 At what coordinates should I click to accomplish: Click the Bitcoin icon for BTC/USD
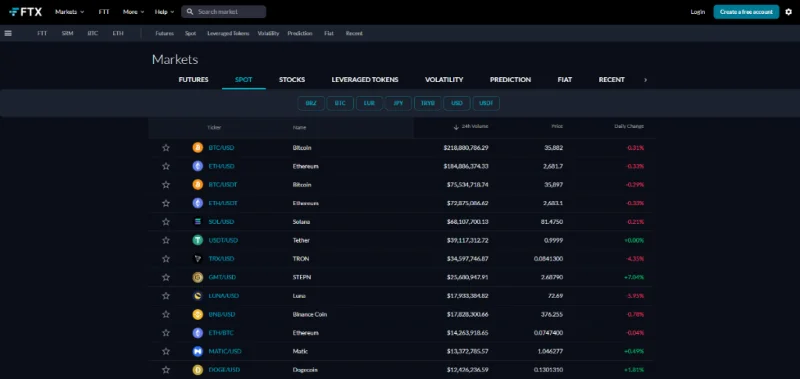(197, 147)
